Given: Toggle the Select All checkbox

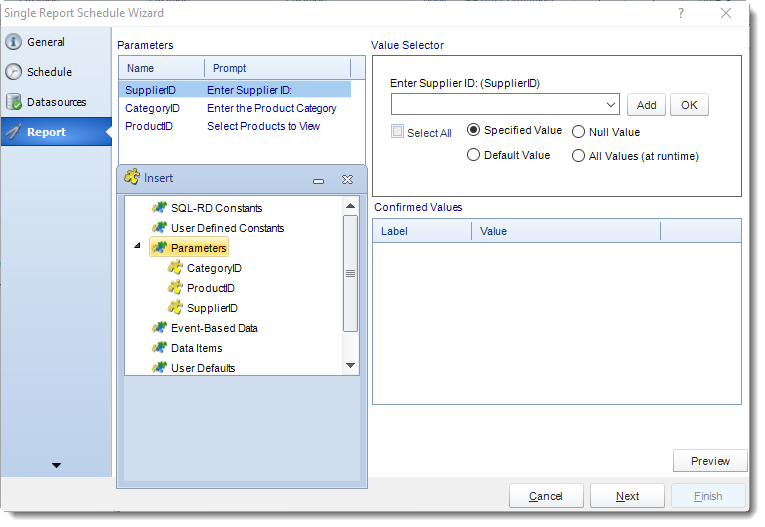Looking at the screenshot, I should tap(398, 131).
